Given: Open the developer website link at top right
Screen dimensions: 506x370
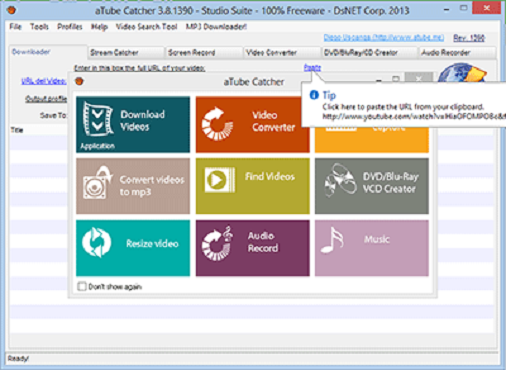Looking at the screenshot, I should click(x=384, y=37).
